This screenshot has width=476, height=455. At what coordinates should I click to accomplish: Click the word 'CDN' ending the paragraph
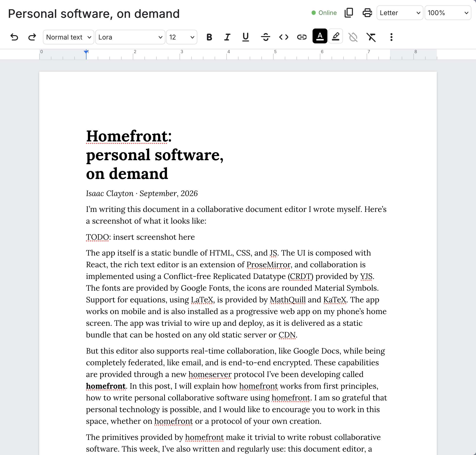coord(287,335)
